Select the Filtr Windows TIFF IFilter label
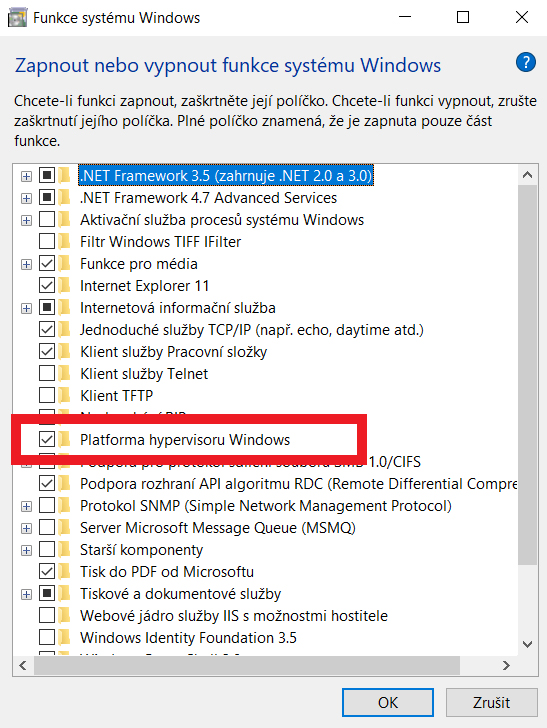The height and width of the screenshot is (728, 547). (x=160, y=241)
